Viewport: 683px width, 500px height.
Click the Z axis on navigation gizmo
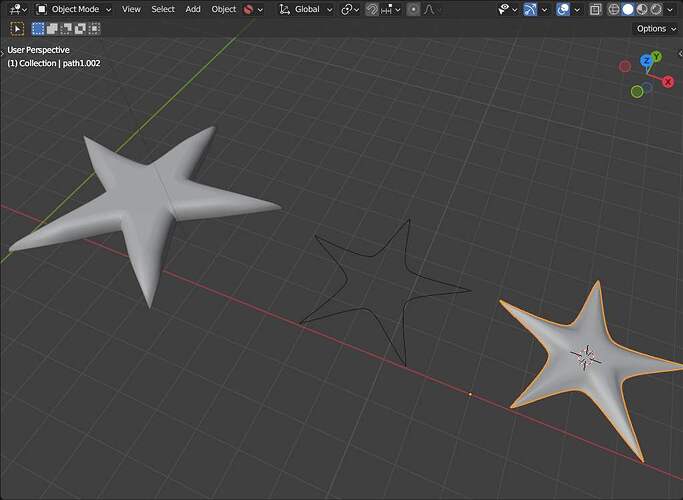[646, 61]
